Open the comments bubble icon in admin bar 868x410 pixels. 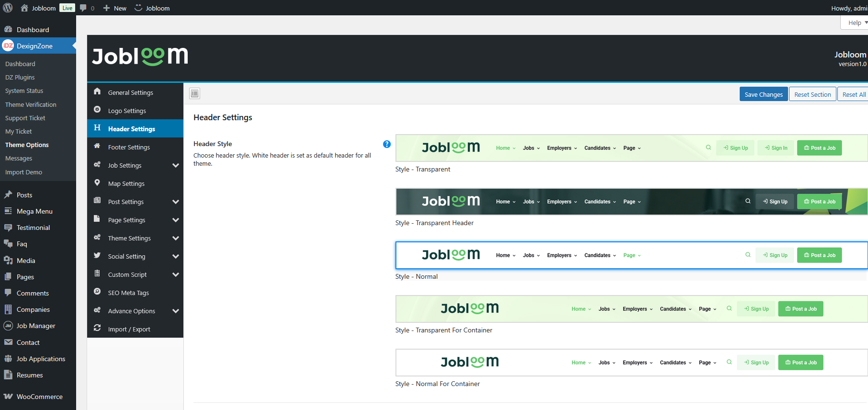[x=83, y=8]
